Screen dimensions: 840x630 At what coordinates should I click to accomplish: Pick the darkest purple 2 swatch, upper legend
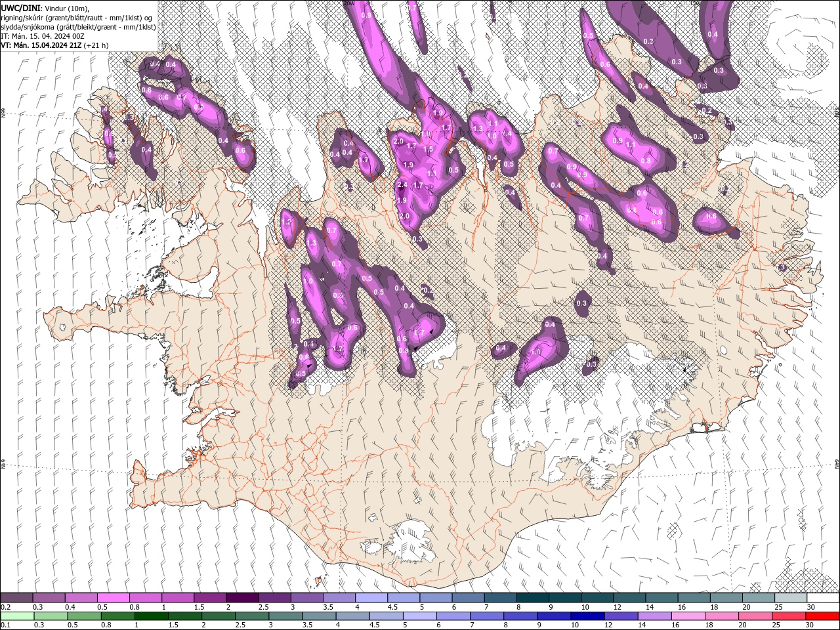242,598
